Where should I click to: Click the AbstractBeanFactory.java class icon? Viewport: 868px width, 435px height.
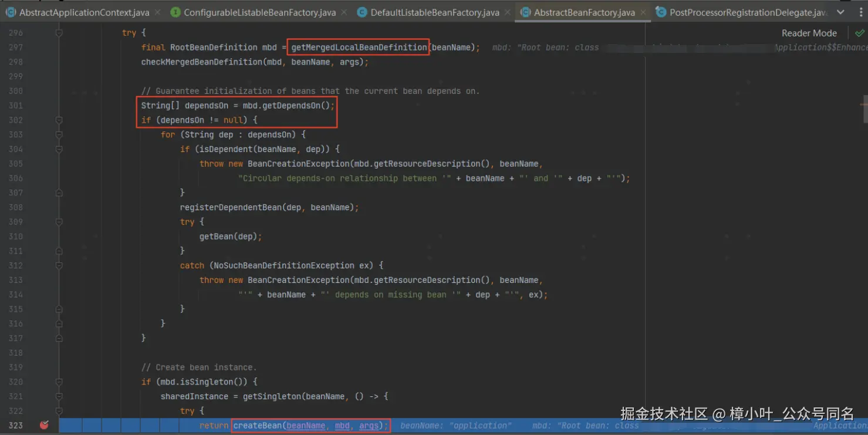[x=525, y=12]
